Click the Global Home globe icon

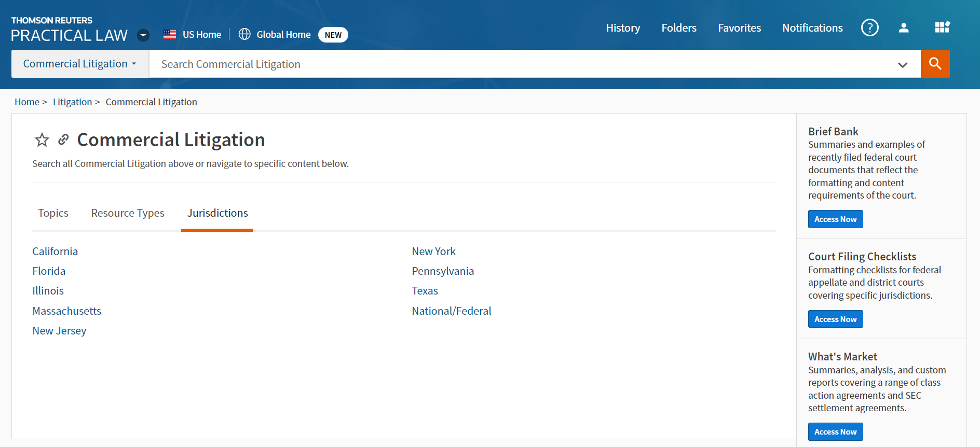244,34
